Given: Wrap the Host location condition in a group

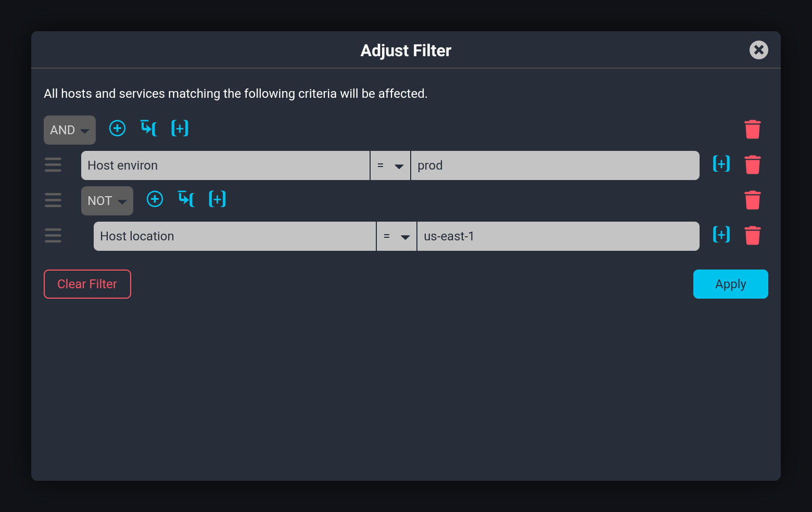Looking at the screenshot, I should click(721, 235).
